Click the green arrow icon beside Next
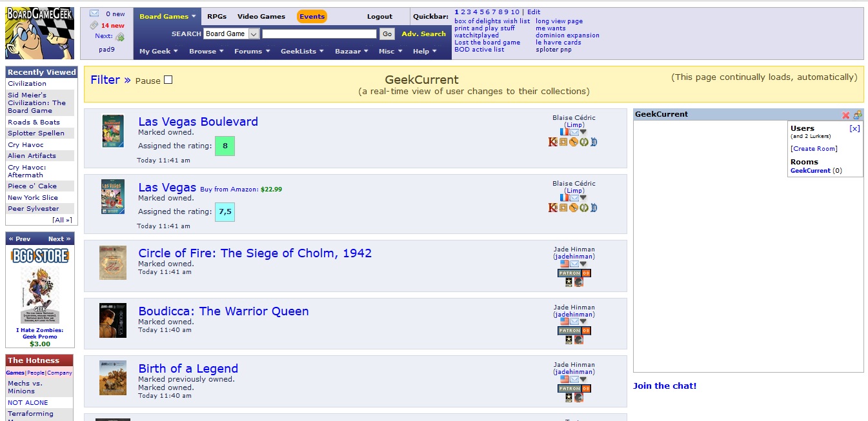The image size is (868, 421). [120, 37]
